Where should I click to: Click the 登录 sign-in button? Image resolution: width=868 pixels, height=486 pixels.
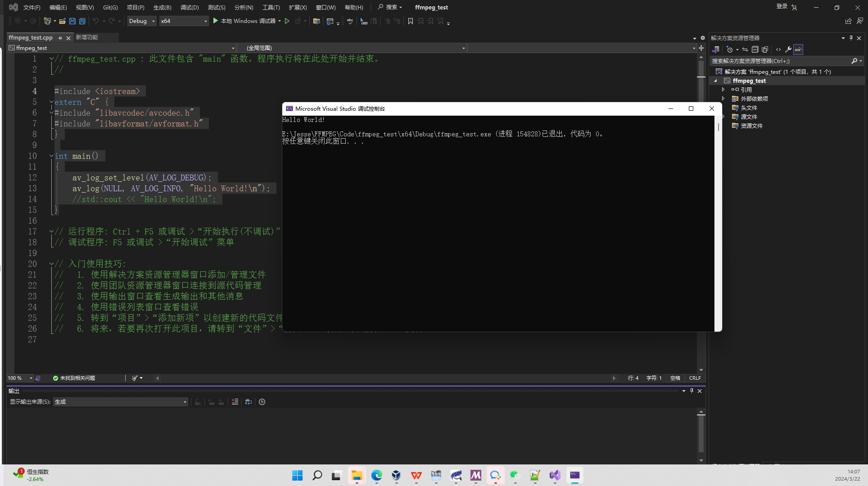click(782, 6)
